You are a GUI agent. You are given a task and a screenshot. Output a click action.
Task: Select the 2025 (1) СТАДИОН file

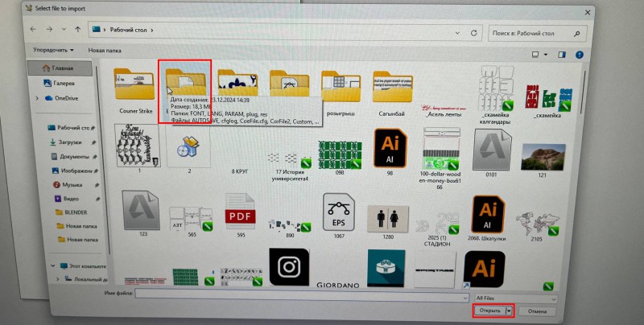(x=437, y=229)
